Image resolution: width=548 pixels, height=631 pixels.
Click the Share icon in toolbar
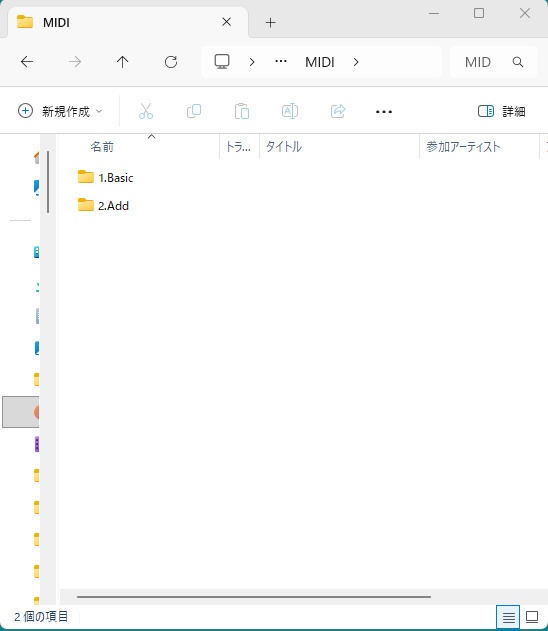(338, 111)
